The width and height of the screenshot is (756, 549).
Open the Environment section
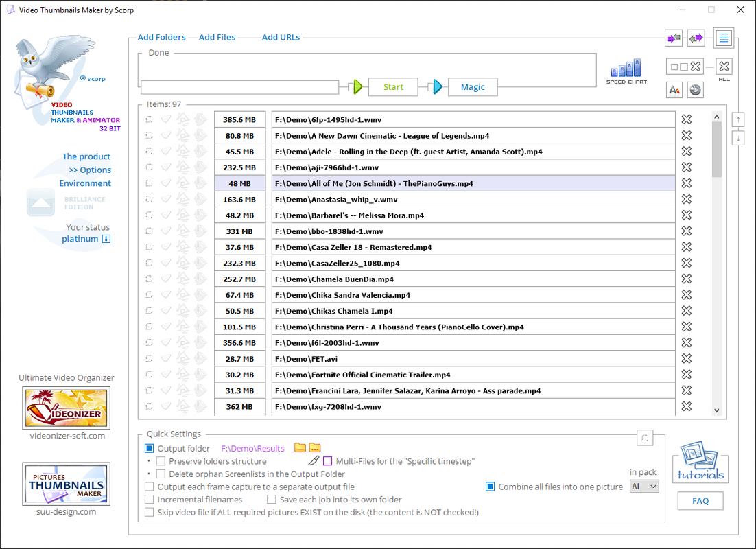point(85,183)
